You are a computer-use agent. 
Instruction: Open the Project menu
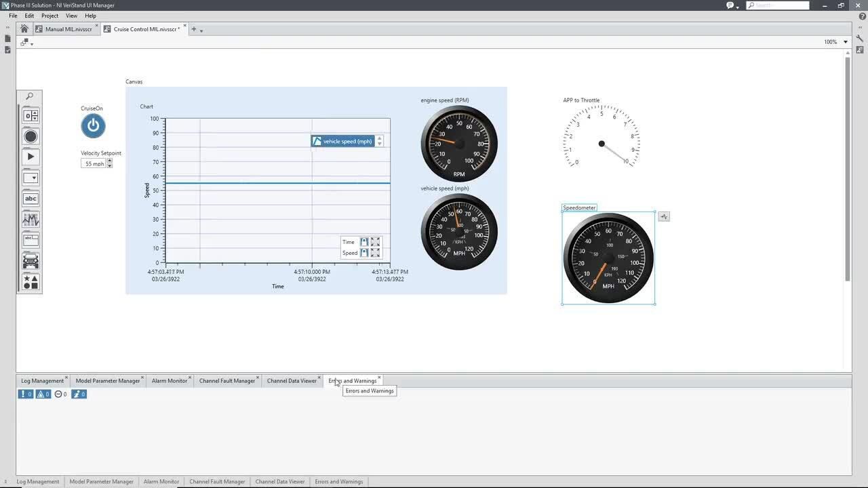point(50,15)
